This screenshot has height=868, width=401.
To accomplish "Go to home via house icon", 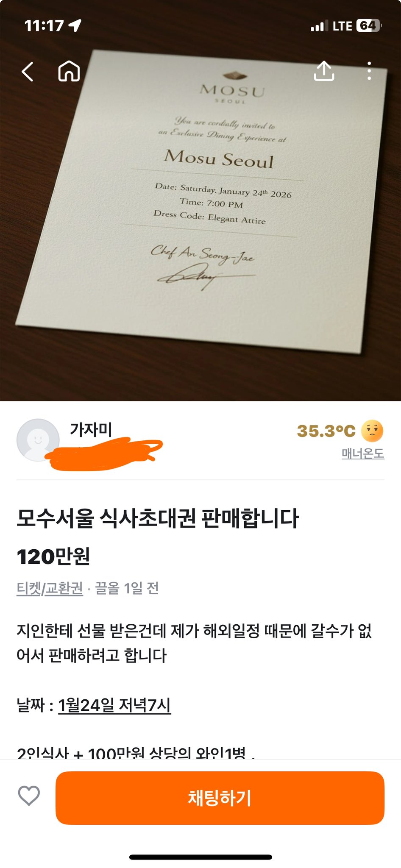I will click(69, 71).
